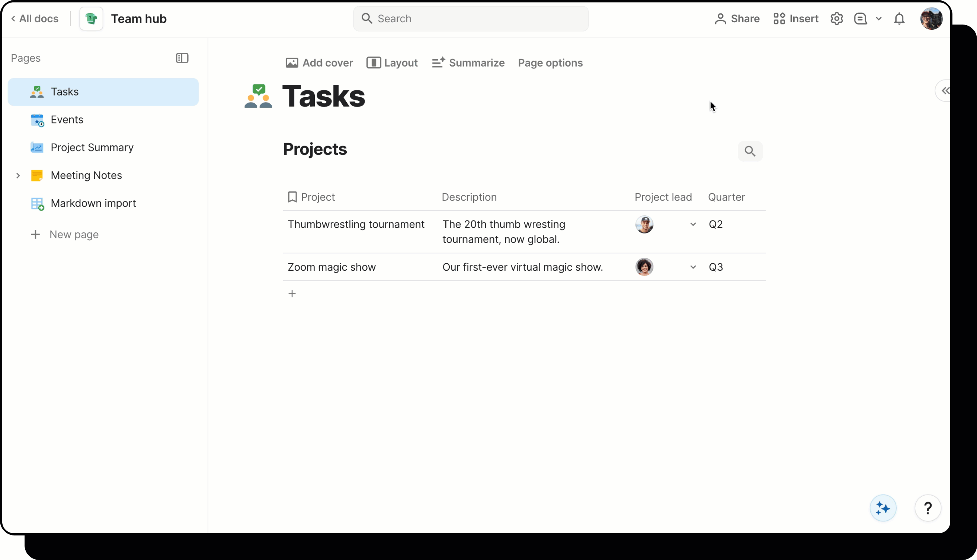Open the Project Summary page

click(92, 147)
